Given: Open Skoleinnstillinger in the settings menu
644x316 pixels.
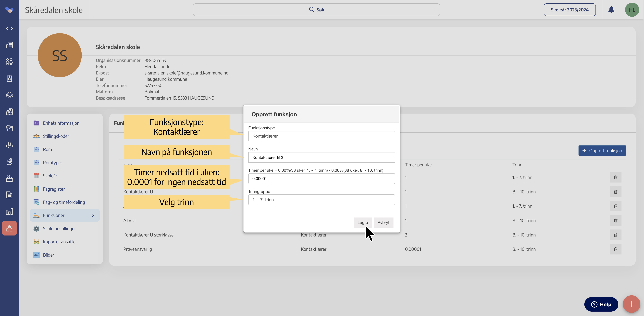Looking at the screenshot, I should click(59, 229).
